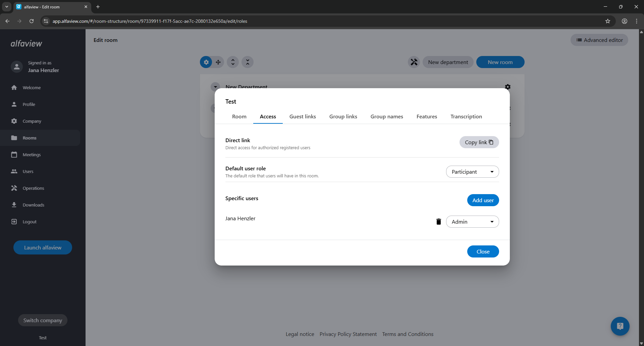Click the Add user button

click(483, 200)
